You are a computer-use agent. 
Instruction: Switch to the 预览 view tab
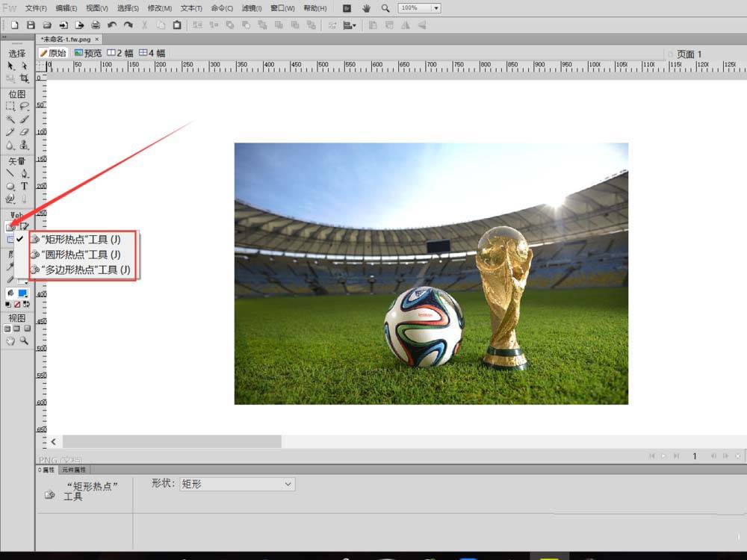pyautogui.click(x=88, y=53)
